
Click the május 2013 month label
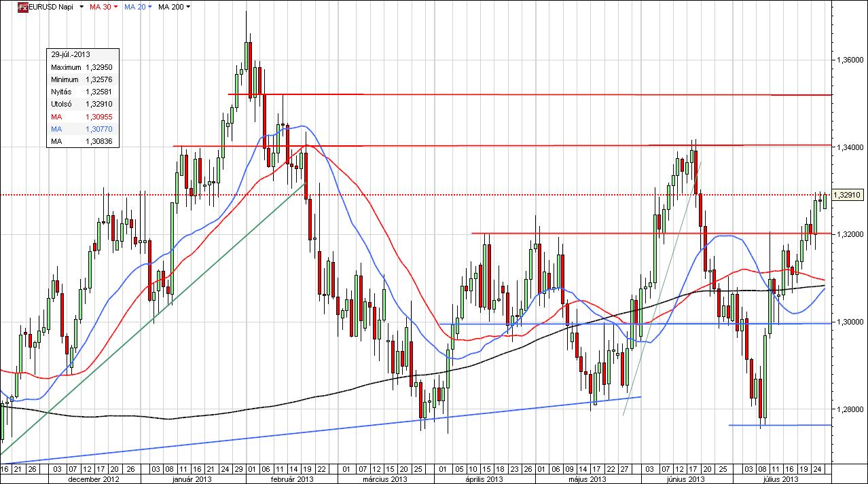587,479
